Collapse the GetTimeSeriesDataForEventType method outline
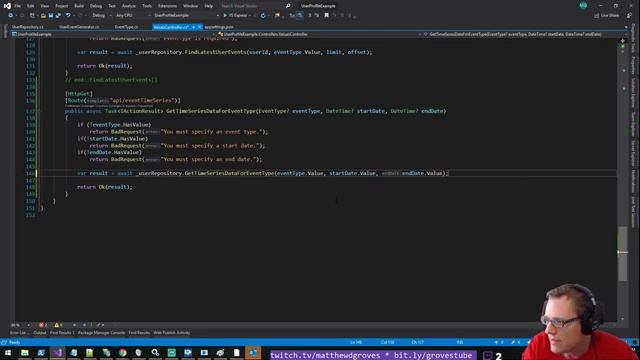Screen dimensions: 640x360 [40, 111]
